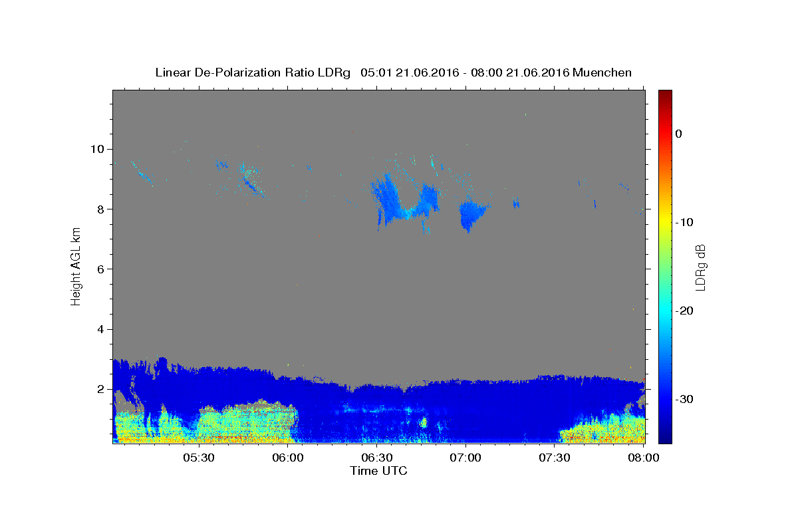
Task: Click the blue cirrus cloud patch near 07:00
Action: (x=472, y=214)
